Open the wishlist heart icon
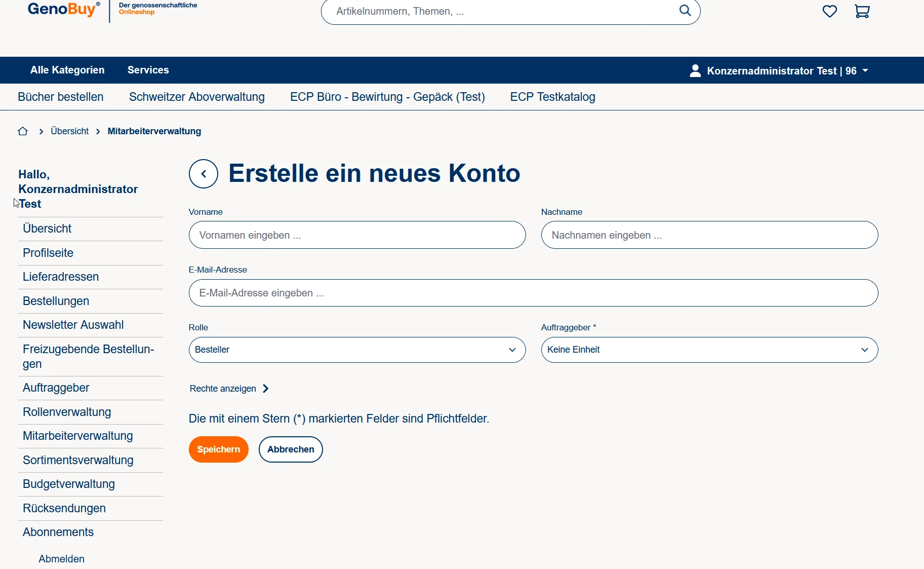Image resolution: width=924 pixels, height=569 pixels. click(829, 11)
